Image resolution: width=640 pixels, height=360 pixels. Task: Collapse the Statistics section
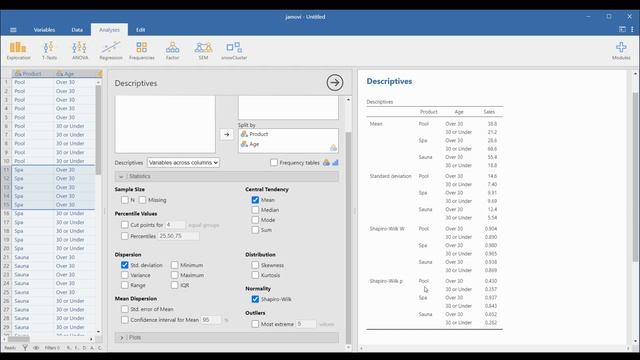pos(227,176)
